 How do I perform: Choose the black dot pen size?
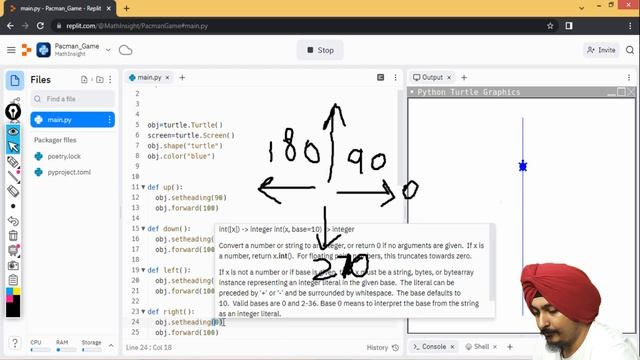tap(13, 206)
